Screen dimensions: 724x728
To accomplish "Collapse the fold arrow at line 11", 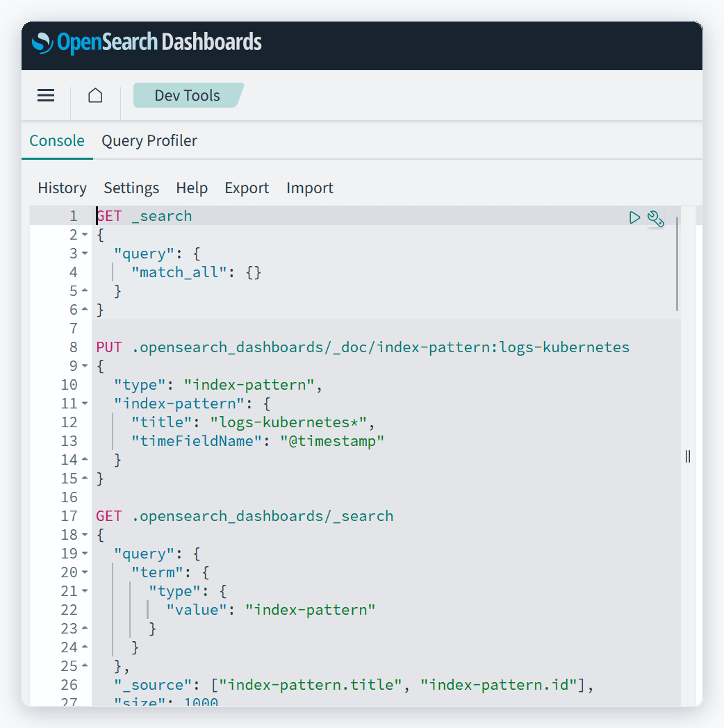I will [85, 404].
